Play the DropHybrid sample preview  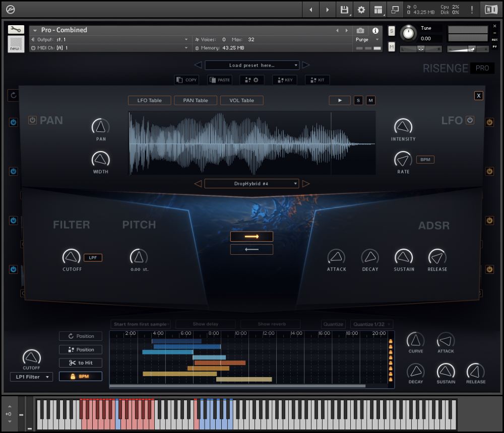point(340,100)
